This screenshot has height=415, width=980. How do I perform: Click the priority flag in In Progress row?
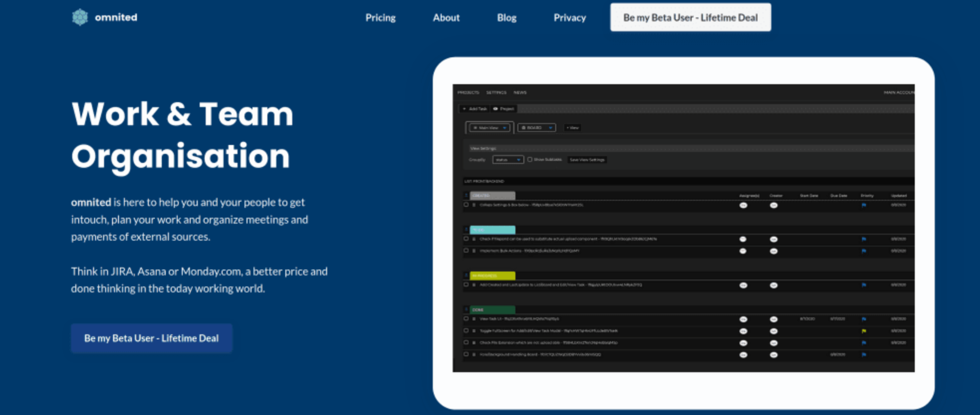point(863,285)
